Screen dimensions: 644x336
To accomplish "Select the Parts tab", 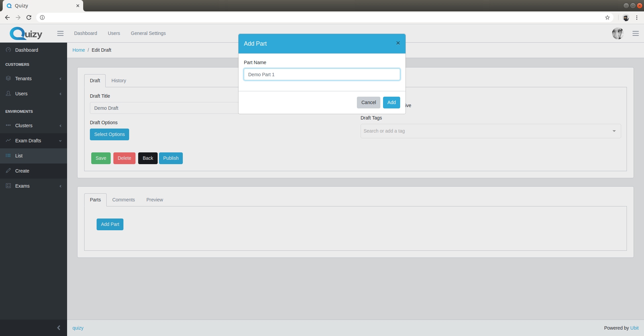I will point(95,200).
